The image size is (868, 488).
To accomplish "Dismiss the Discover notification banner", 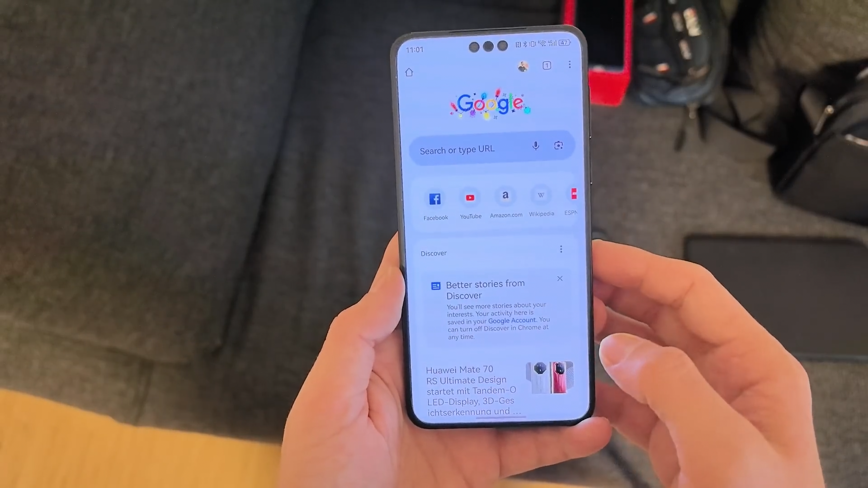I will (x=560, y=278).
